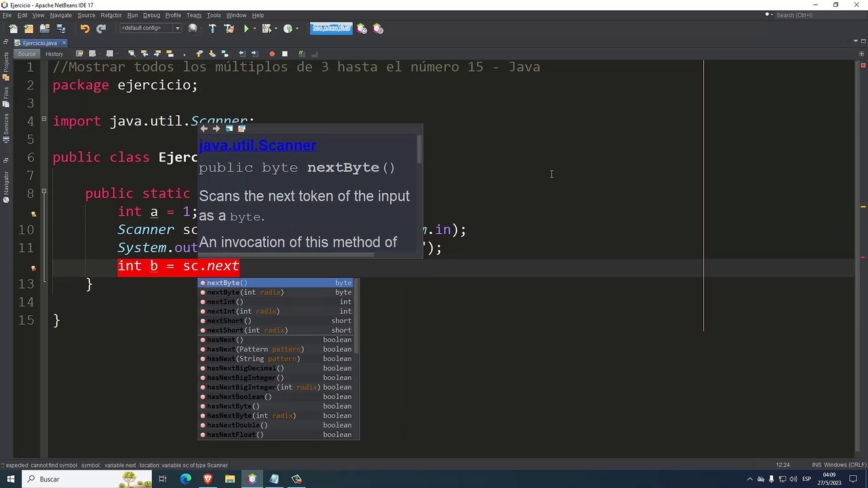Click the Shift Line Right icon

[254, 54]
